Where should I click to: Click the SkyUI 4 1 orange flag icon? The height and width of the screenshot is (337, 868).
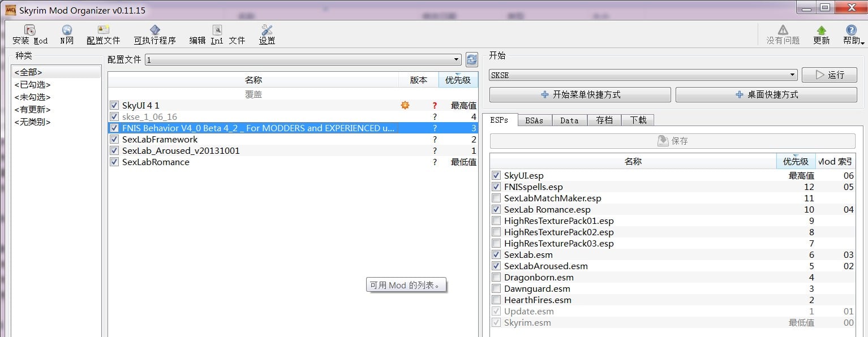pyautogui.click(x=405, y=105)
